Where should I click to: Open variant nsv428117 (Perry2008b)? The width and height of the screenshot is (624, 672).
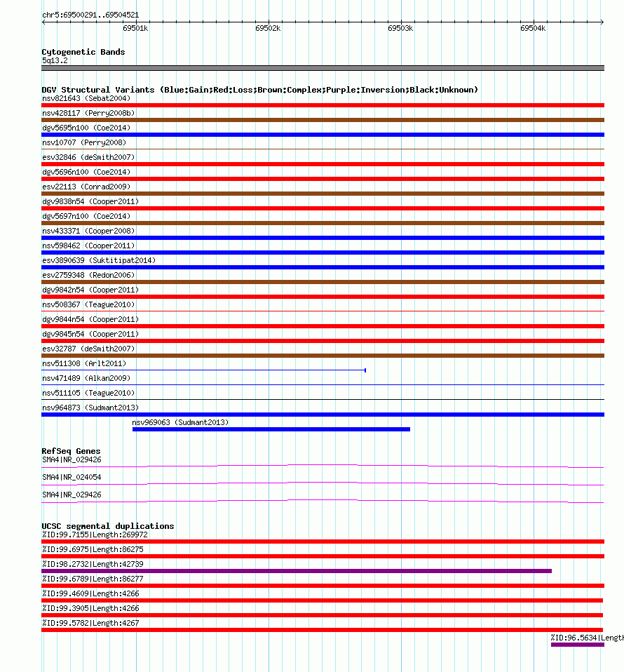(x=323, y=120)
